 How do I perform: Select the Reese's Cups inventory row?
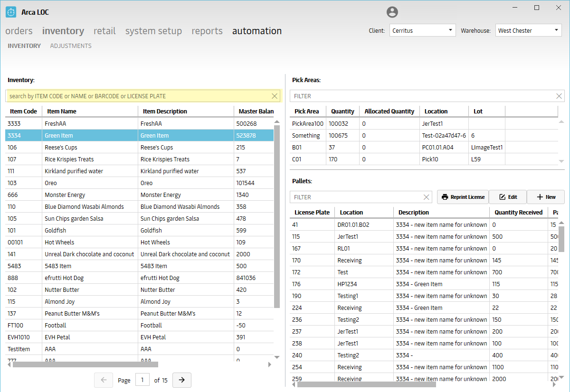[x=140, y=148]
